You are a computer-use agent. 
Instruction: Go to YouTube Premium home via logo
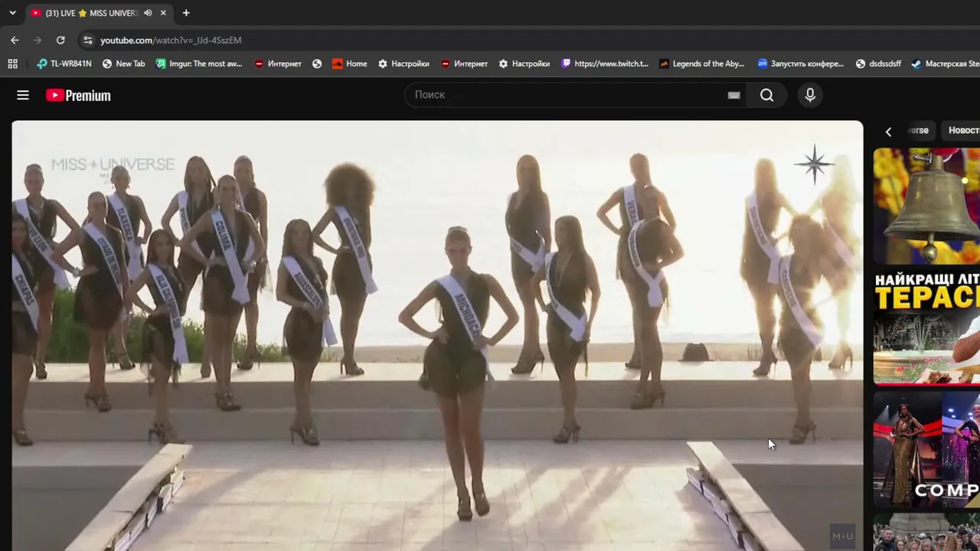78,95
